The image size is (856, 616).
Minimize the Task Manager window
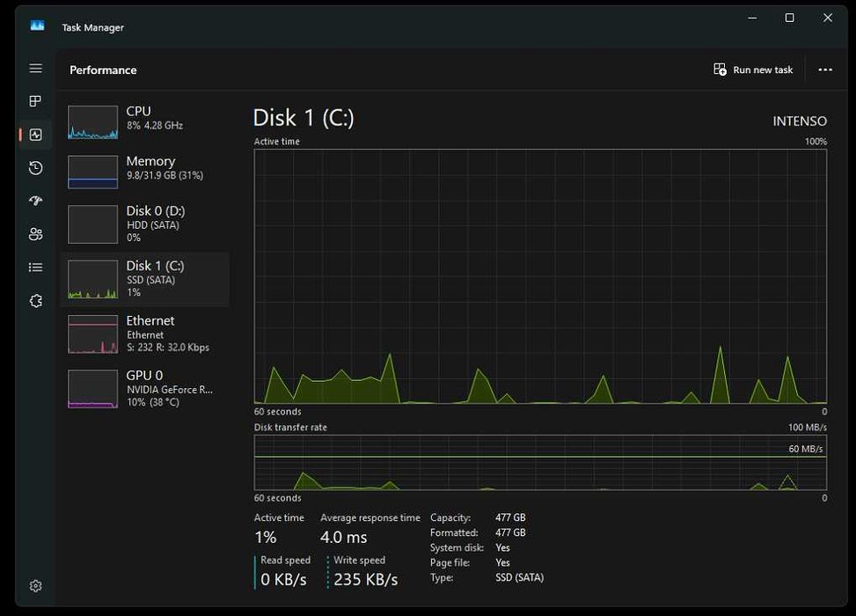point(752,18)
